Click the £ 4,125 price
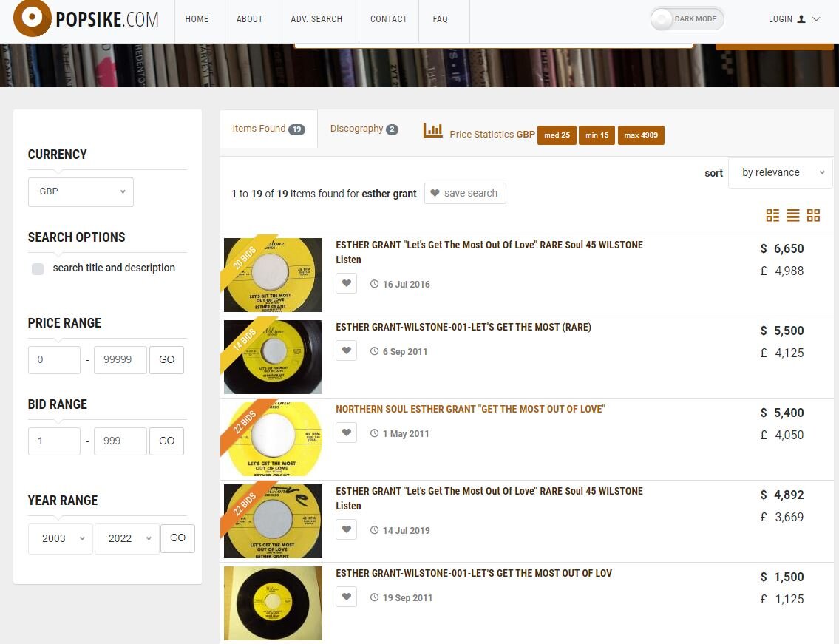The width and height of the screenshot is (839, 644). tap(782, 353)
